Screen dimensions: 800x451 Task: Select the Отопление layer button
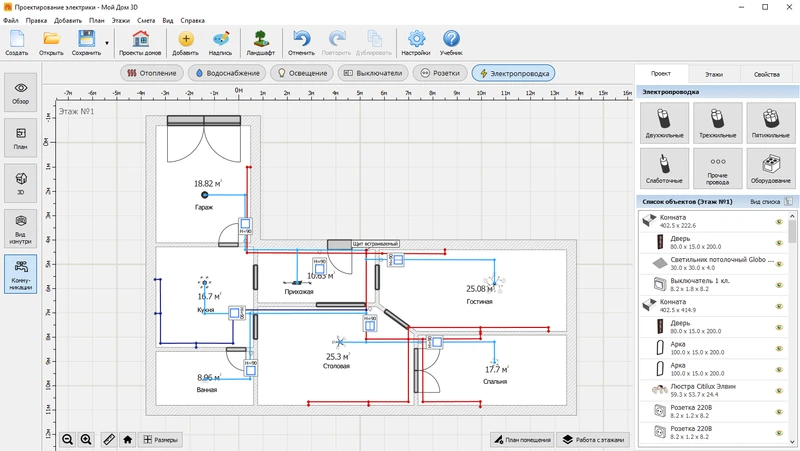point(152,73)
